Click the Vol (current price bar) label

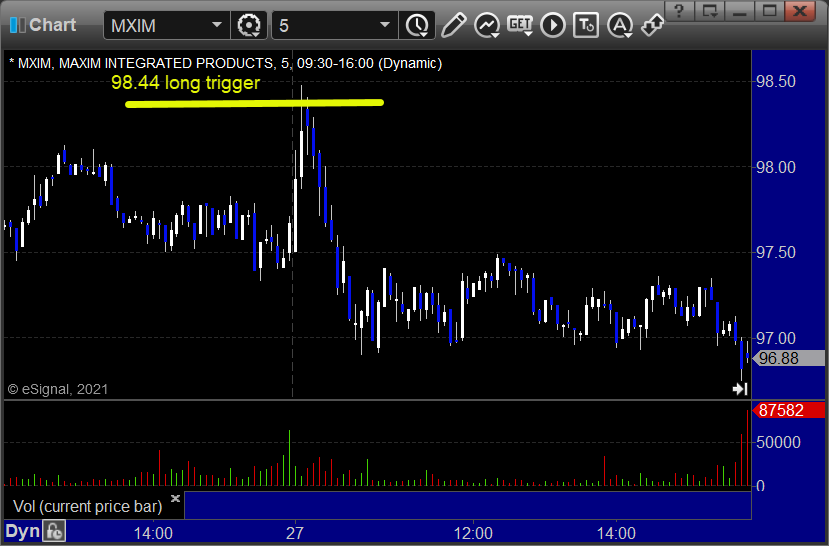point(88,506)
